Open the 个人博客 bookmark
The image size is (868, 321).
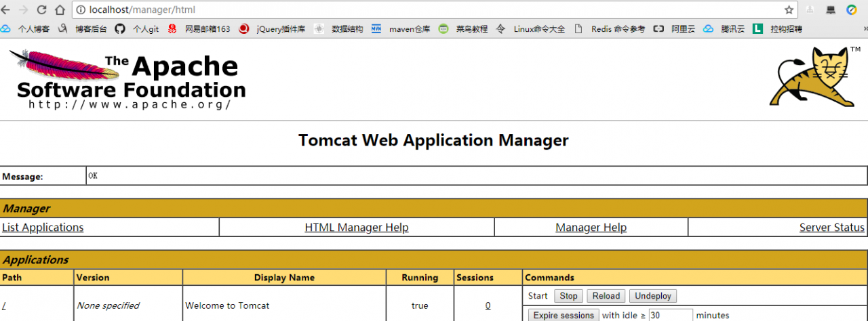pos(26,29)
